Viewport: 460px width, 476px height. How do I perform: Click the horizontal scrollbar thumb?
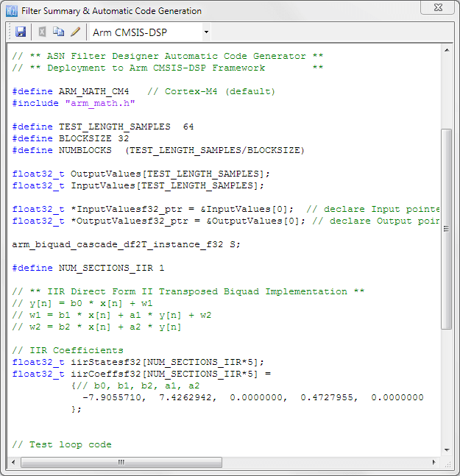click(121, 462)
